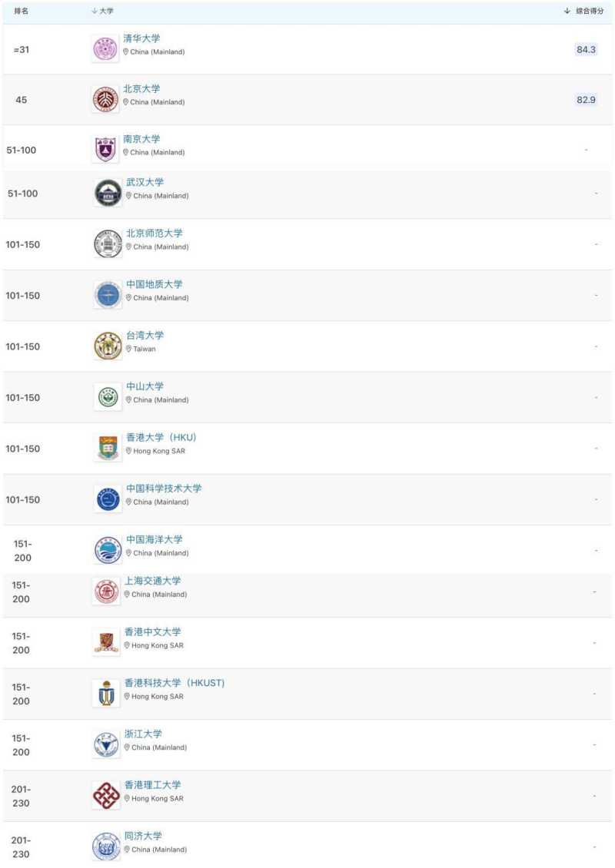Click the Tsinghua University logo icon
Image resolution: width=615 pixels, height=868 pixels.
point(105,49)
